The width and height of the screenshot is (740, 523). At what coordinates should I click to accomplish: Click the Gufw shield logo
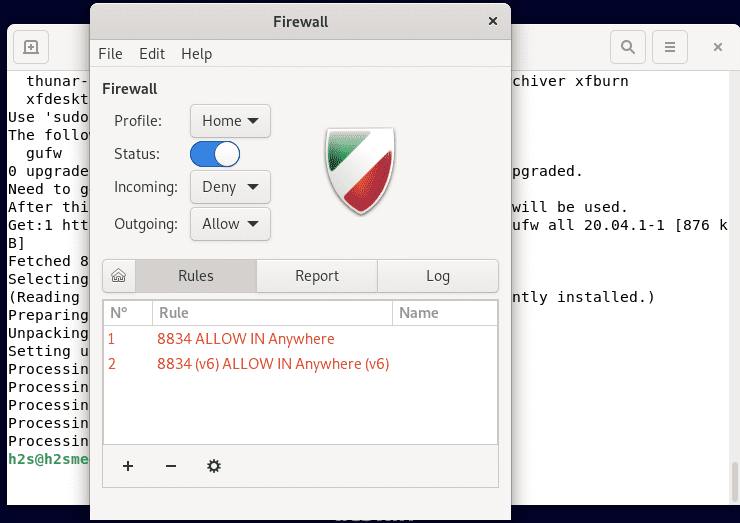(x=361, y=170)
